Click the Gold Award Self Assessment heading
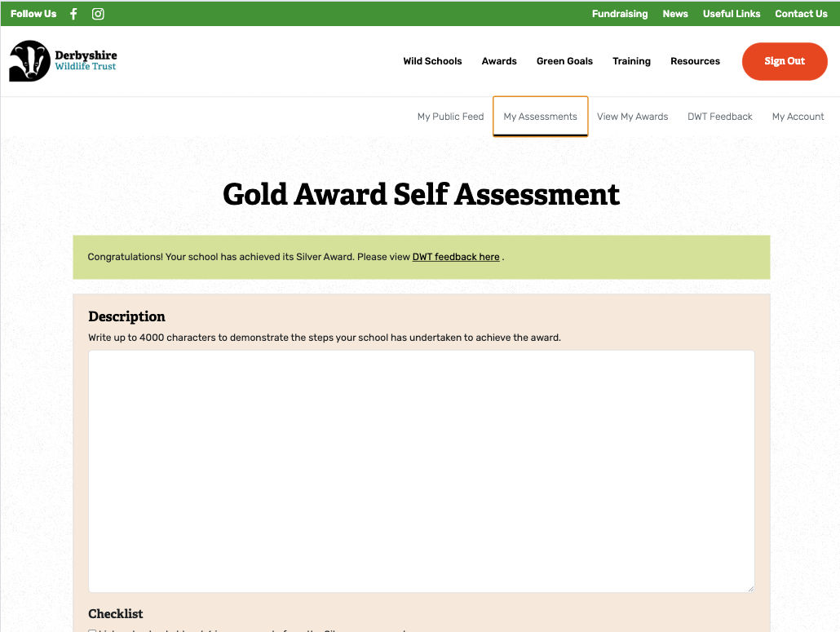The height and width of the screenshot is (632, 840). 421,194
